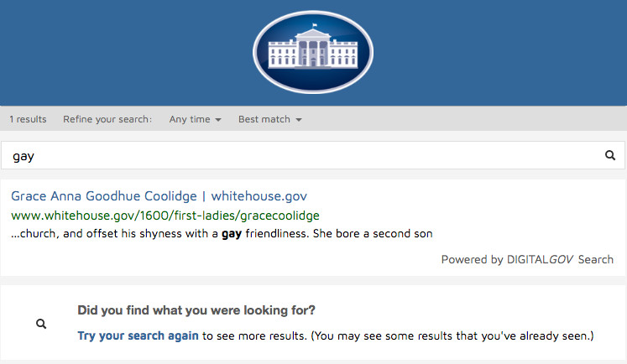
Task: Click the 'Refine your search:' label
Action: click(107, 119)
